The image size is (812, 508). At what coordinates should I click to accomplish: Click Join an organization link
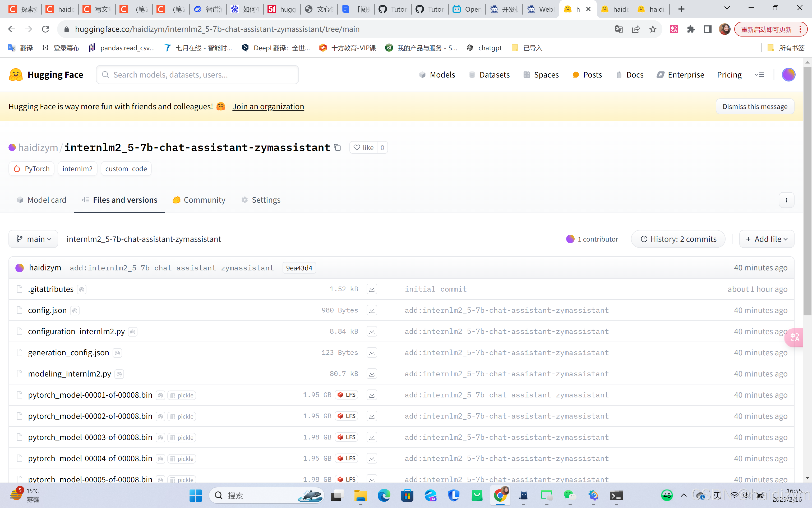[x=268, y=107]
